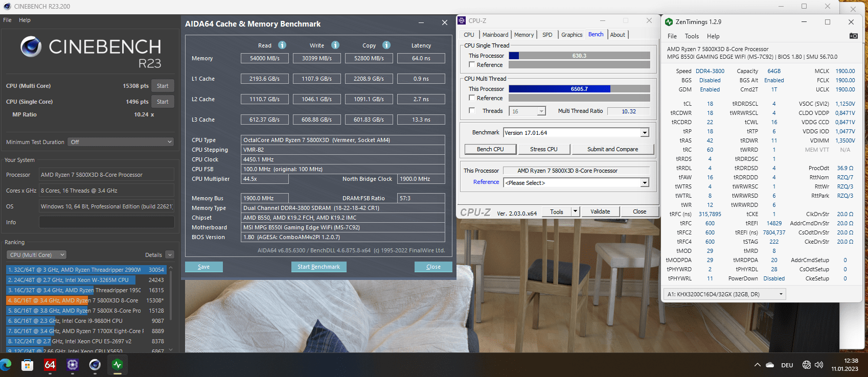868x377 pixels.
Task: Click the Cinebench taskbar icon
Action: [95, 365]
